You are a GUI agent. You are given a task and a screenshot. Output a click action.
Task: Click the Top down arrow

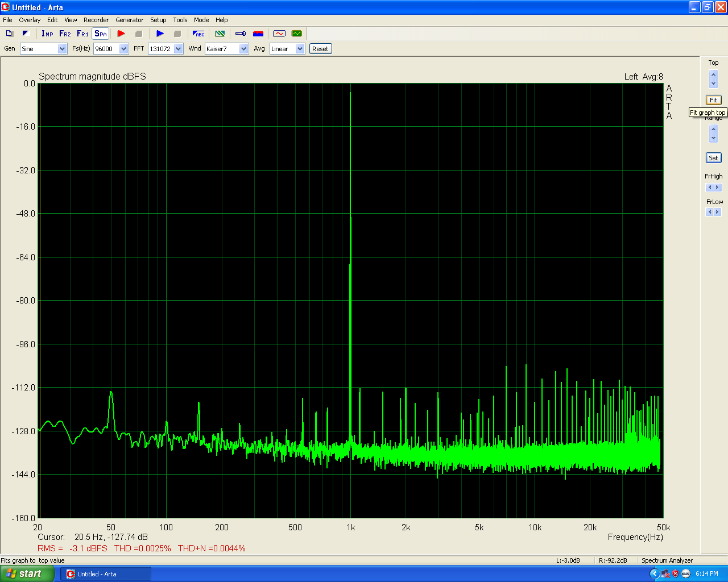tap(713, 84)
